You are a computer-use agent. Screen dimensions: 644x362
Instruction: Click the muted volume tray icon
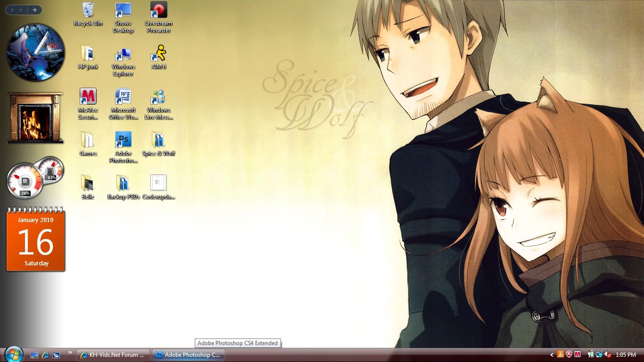tap(608, 354)
